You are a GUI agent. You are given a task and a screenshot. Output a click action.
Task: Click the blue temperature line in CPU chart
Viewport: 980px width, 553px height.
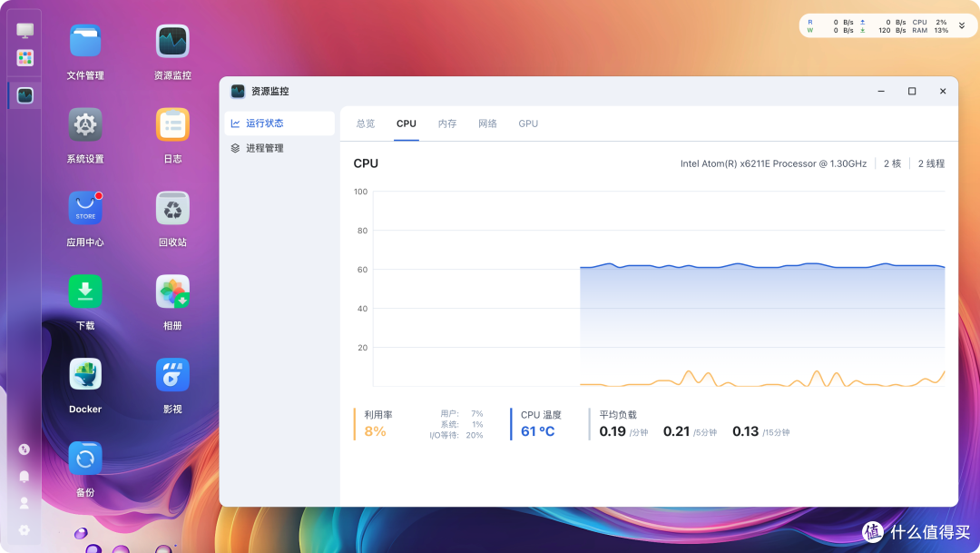762,266
